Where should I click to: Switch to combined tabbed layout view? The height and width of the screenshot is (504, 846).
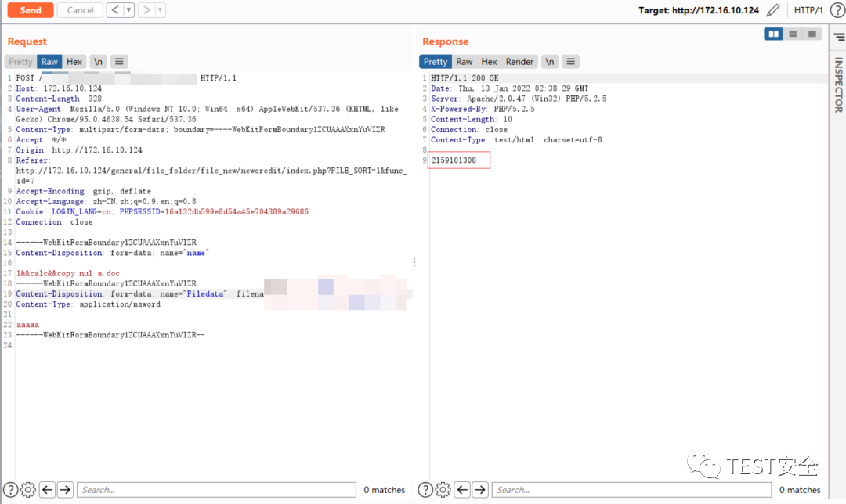point(812,34)
